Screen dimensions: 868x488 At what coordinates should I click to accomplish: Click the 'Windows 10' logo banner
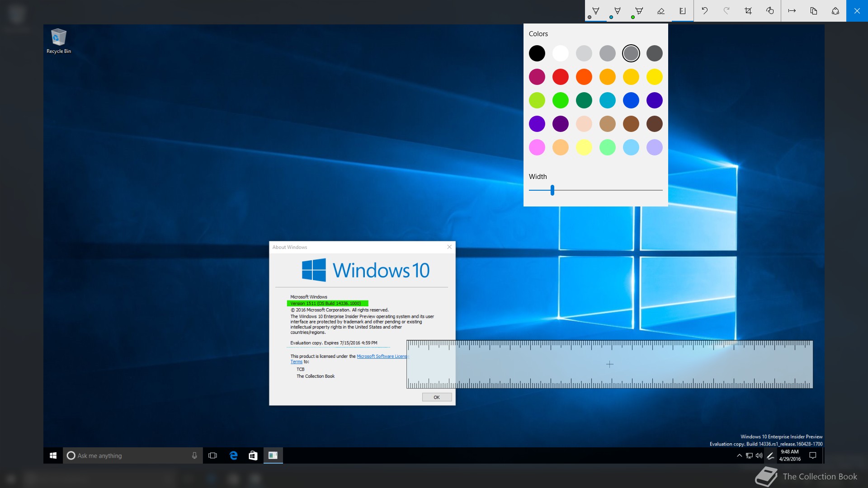click(x=365, y=270)
